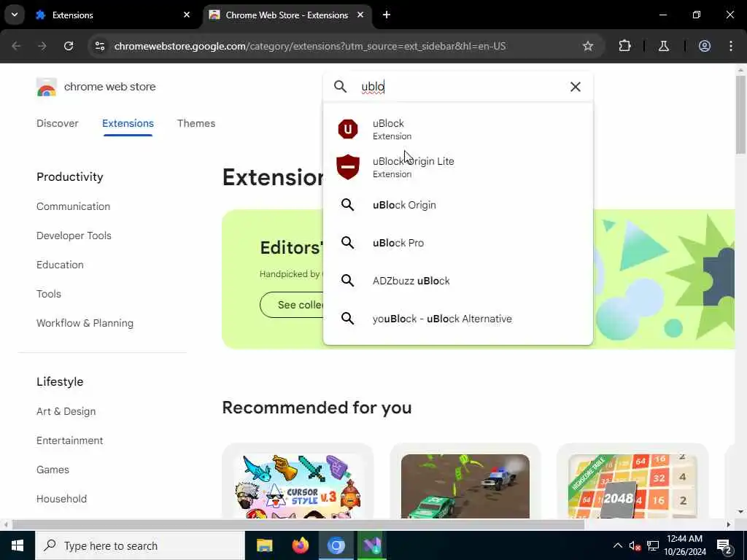Open the Extensions store tab
Screen dimensions: 747x560
pos(128,123)
